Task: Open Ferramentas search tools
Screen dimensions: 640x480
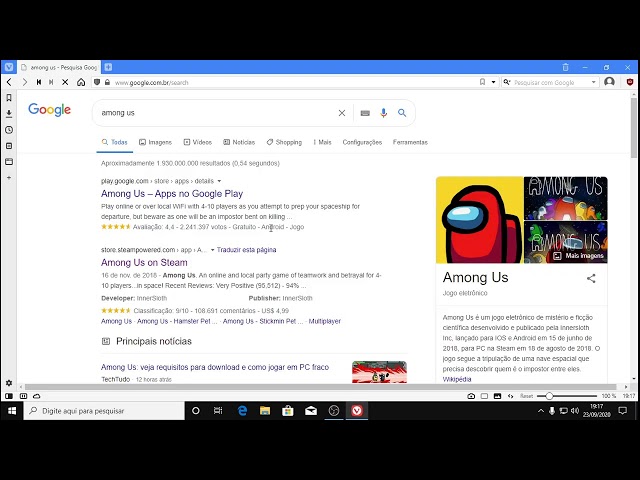Action: point(410,142)
